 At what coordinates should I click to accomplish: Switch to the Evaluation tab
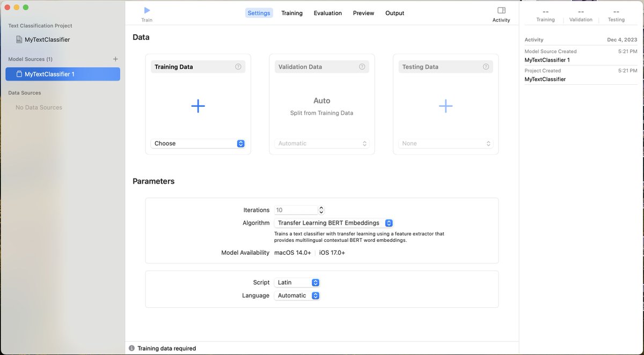point(328,13)
